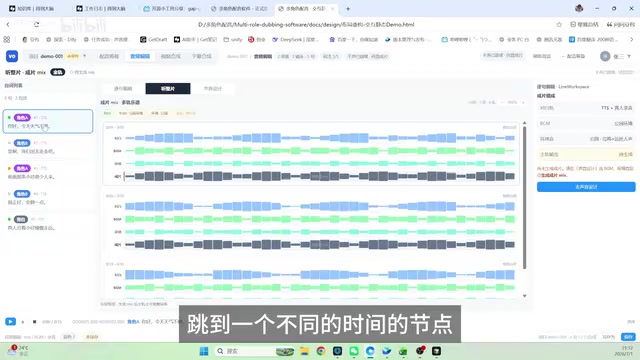640x360 pixels.
Task: Click the browser back arrow
Action: click(8, 24)
